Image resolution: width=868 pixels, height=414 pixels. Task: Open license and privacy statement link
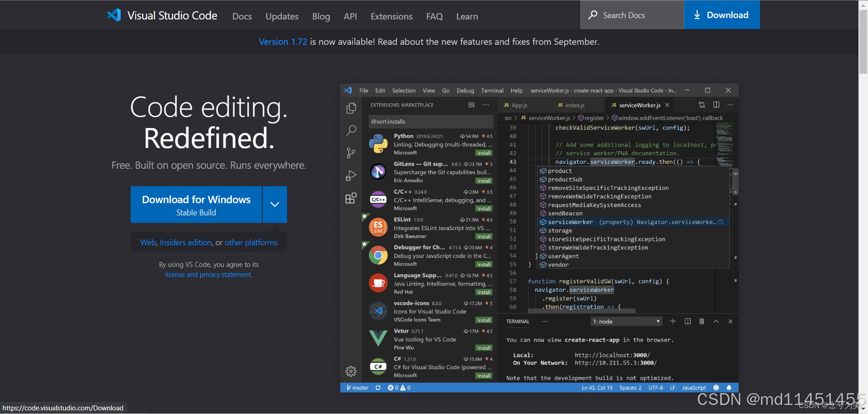tap(208, 275)
